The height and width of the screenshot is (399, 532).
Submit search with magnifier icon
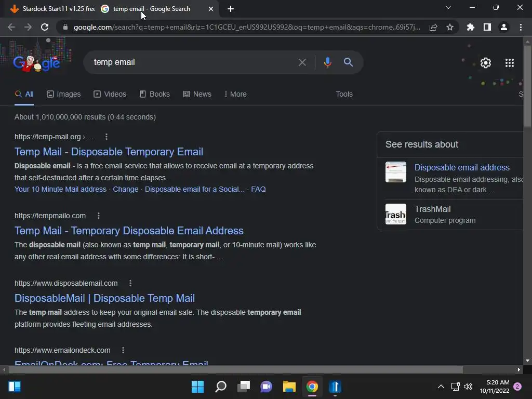[x=348, y=62]
